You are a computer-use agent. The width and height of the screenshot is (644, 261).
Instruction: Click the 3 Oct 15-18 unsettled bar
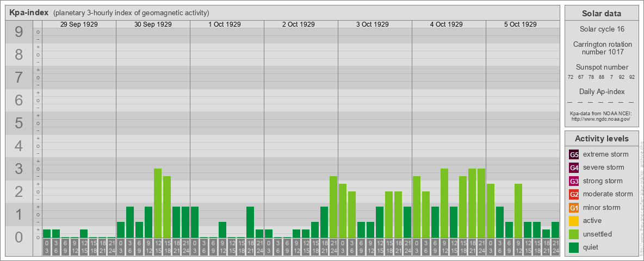[x=388, y=215]
